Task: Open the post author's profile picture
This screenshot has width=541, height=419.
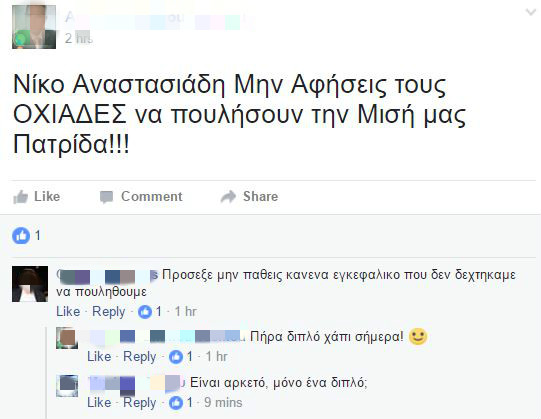Action: pos(34,27)
